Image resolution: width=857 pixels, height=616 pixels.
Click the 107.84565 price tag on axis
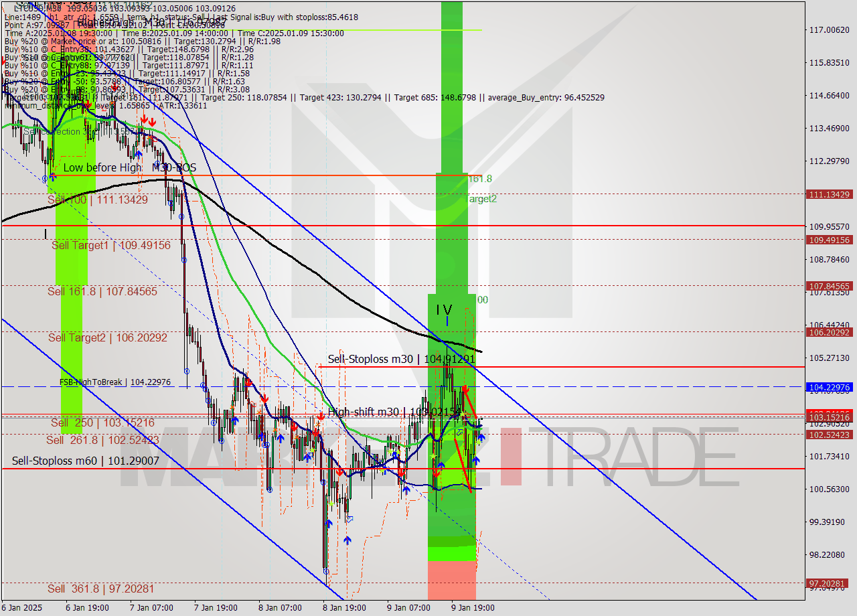coord(830,286)
